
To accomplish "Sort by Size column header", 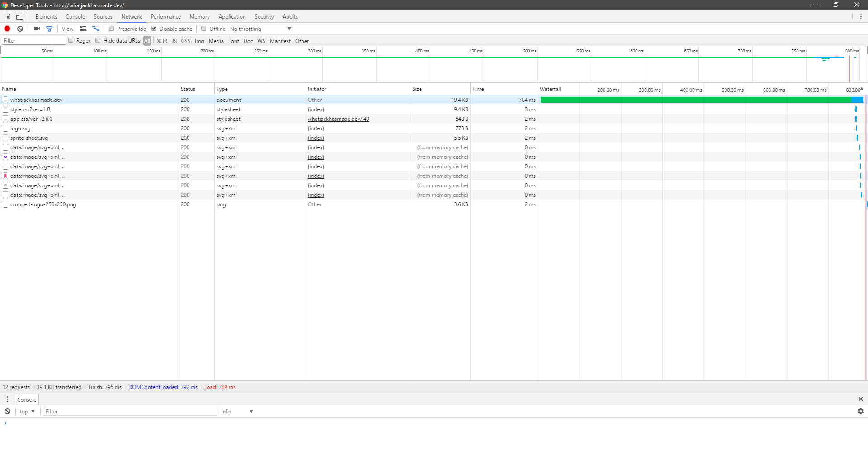I will [440, 89].
